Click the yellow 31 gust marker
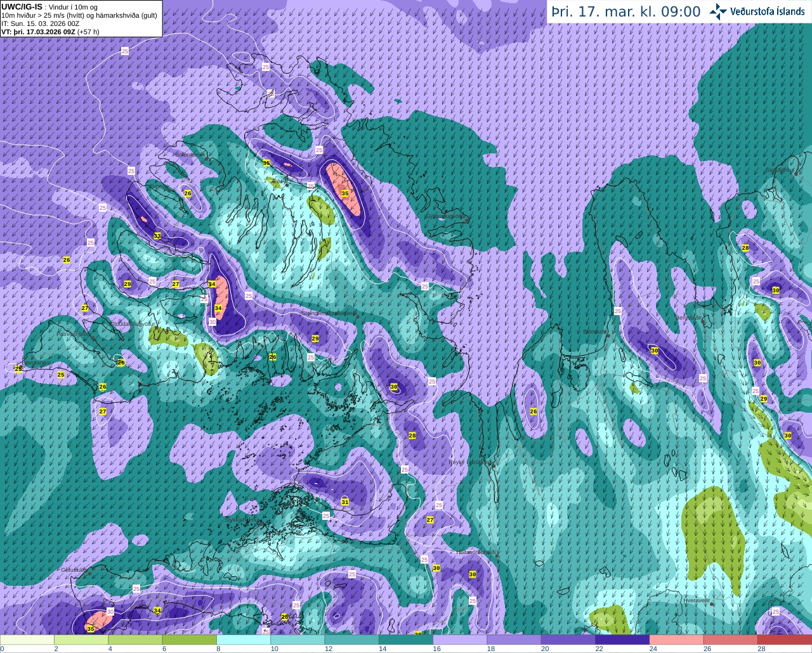Image resolution: width=812 pixels, height=653 pixels. tap(344, 501)
